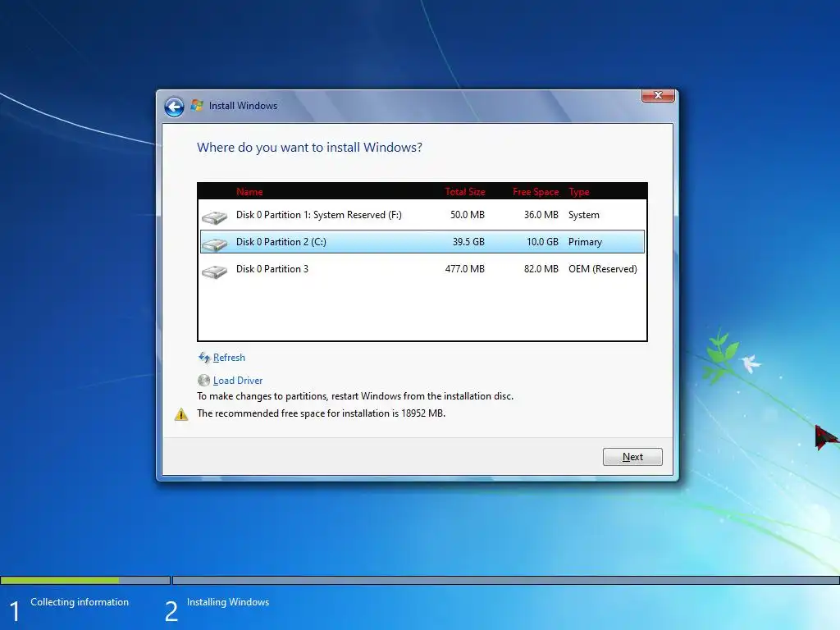
Task: Click the 82.0 MB free space value
Action: (541, 269)
